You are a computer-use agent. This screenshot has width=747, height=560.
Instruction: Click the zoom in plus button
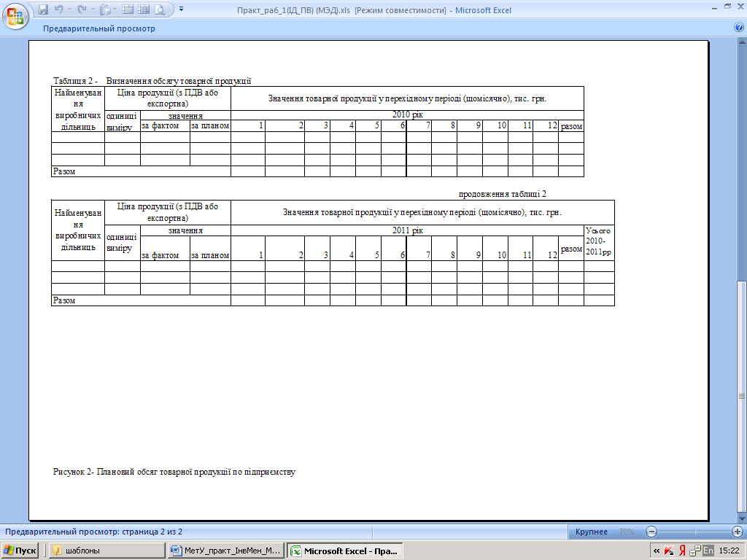tap(737, 532)
